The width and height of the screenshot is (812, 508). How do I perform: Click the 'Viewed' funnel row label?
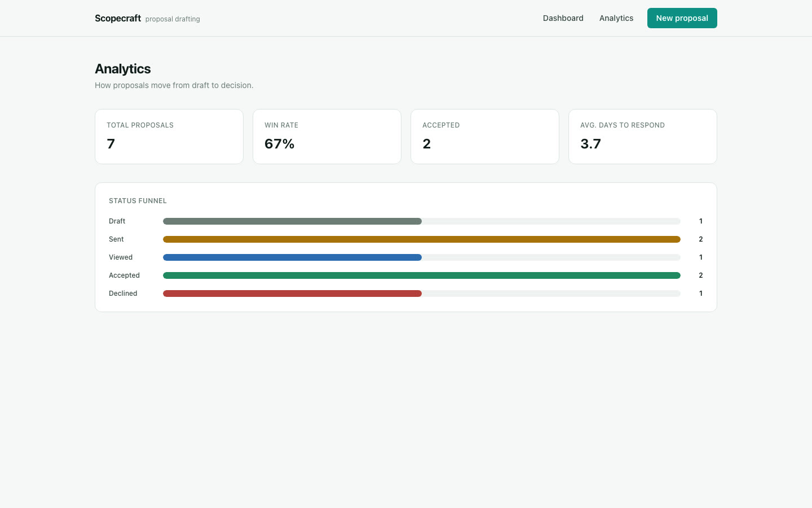click(x=121, y=257)
